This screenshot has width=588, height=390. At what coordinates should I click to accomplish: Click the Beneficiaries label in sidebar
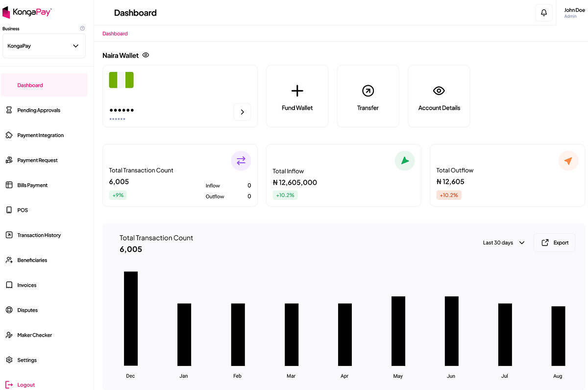pyautogui.click(x=32, y=260)
